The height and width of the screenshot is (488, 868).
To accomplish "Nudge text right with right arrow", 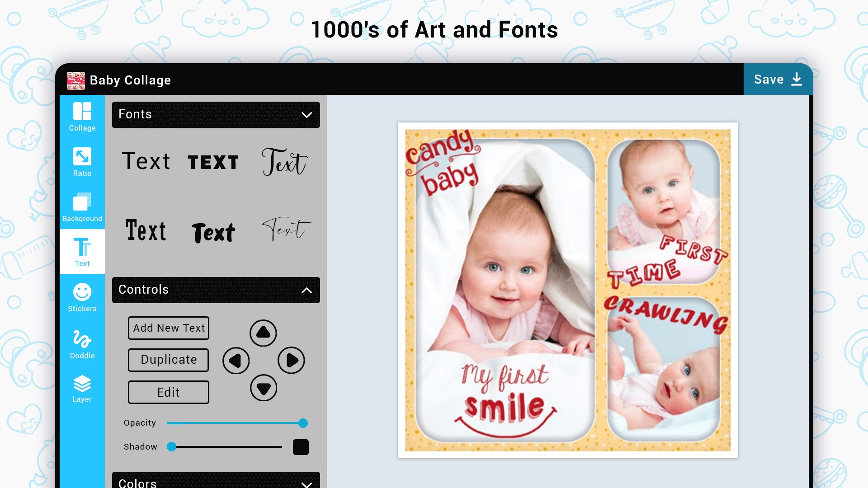I will pyautogui.click(x=291, y=361).
